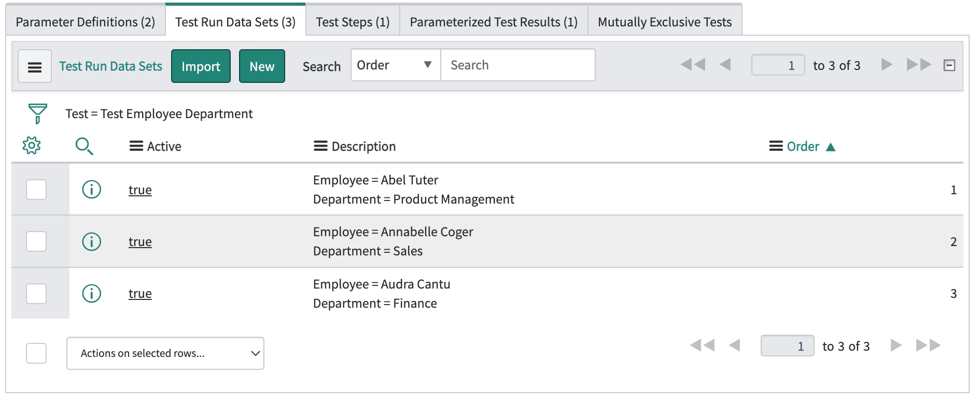This screenshot has height=402, width=980.
Task: Toggle the column search magnifier icon
Action: pyautogui.click(x=84, y=146)
